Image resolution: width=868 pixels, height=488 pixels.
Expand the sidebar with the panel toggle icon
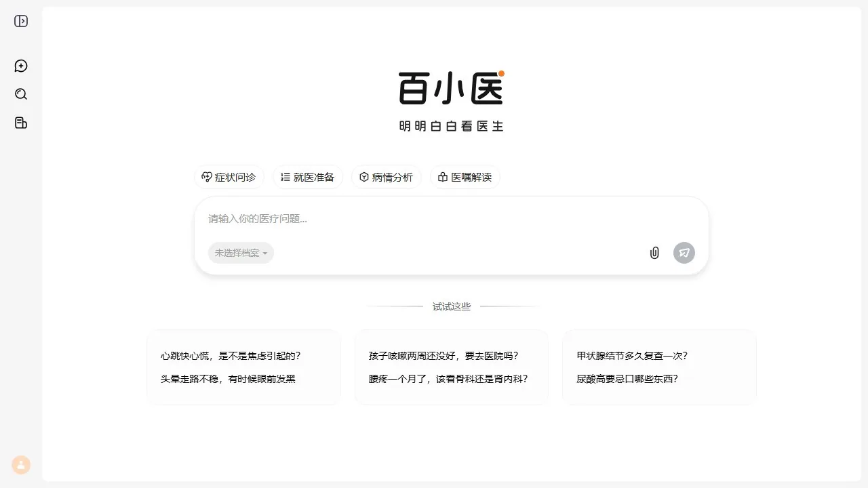click(21, 21)
